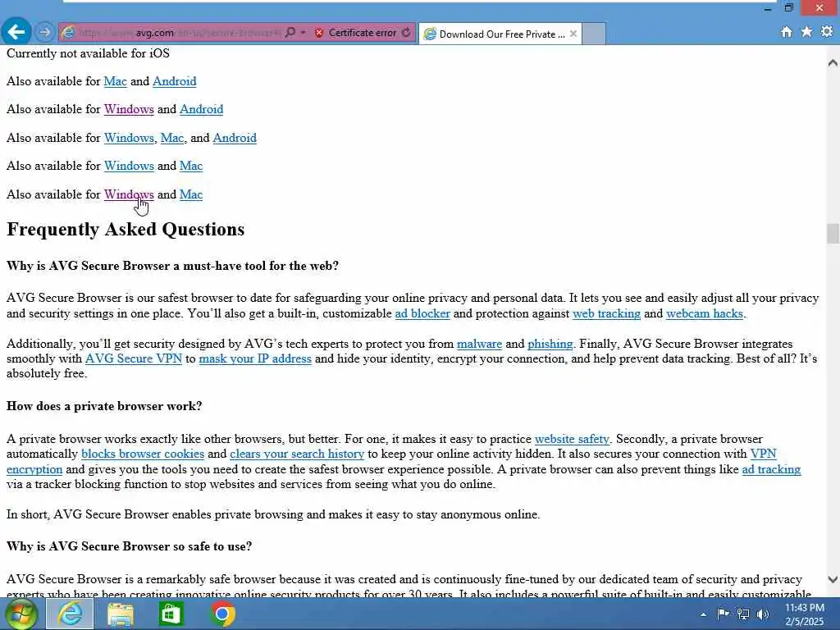The height and width of the screenshot is (630, 840).
Task: Follow the mask your IP address link
Action: (x=255, y=358)
